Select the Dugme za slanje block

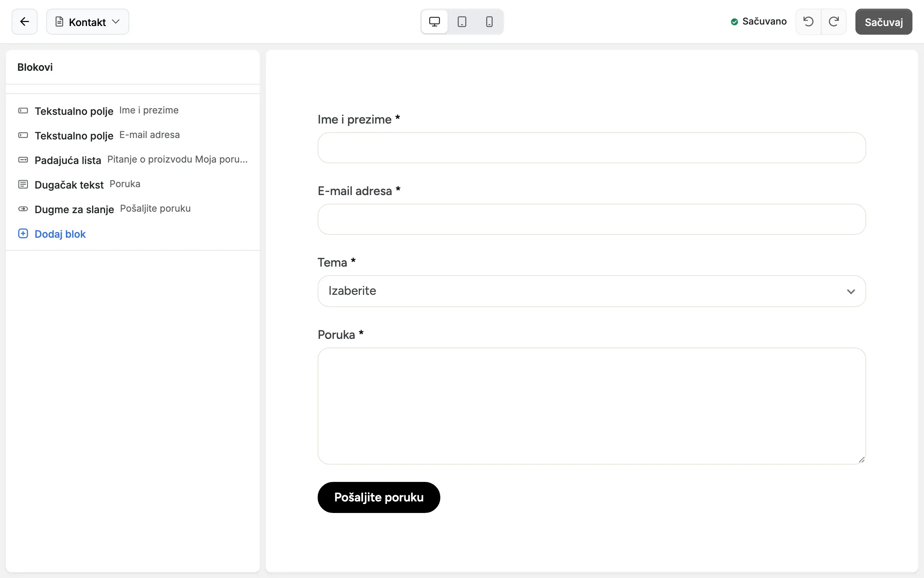tap(133, 209)
